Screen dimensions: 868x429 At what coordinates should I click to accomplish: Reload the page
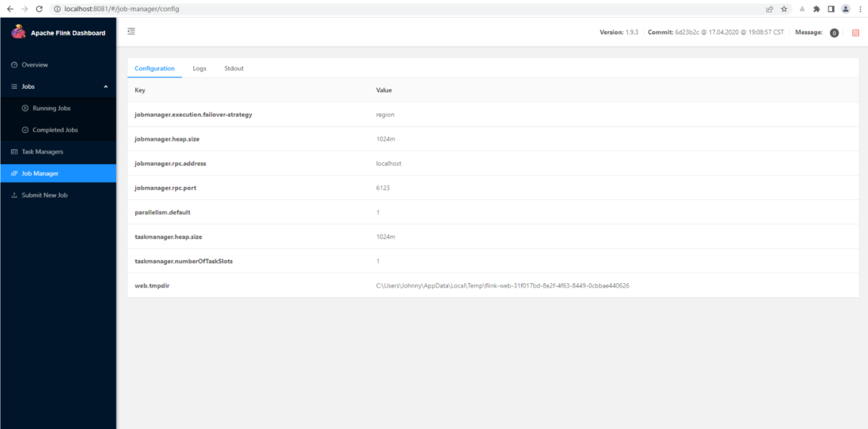(x=39, y=9)
